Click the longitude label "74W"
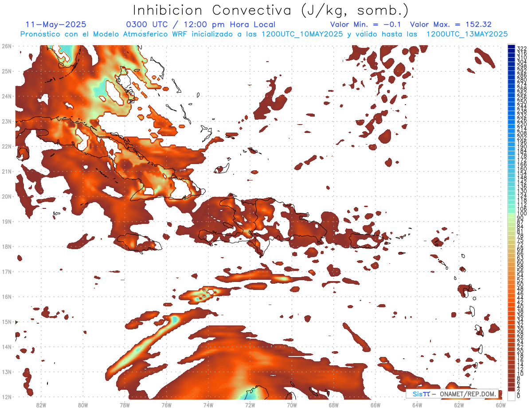The width and height of the screenshot is (532, 411). (x=208, y=405)
